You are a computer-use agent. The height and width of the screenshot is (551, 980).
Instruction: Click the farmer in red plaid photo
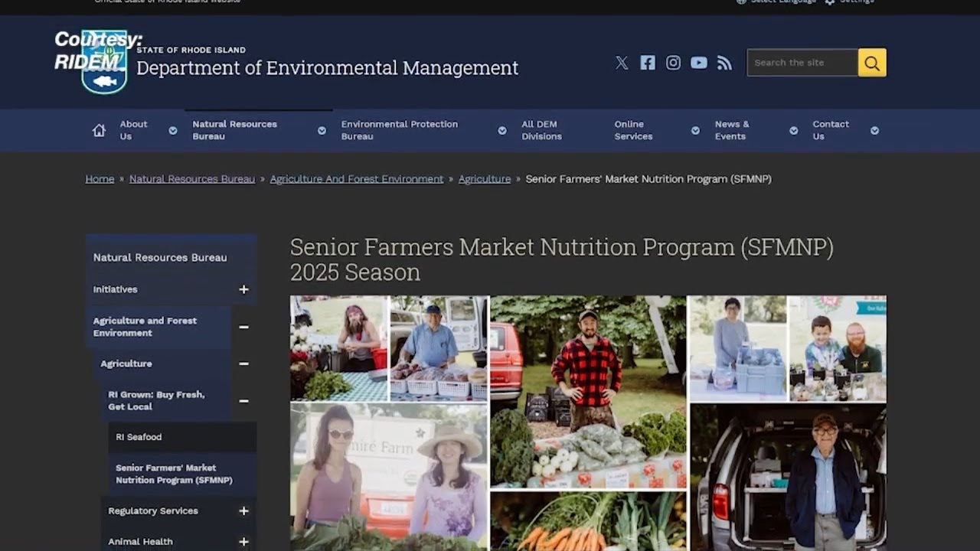coord(588,392)
